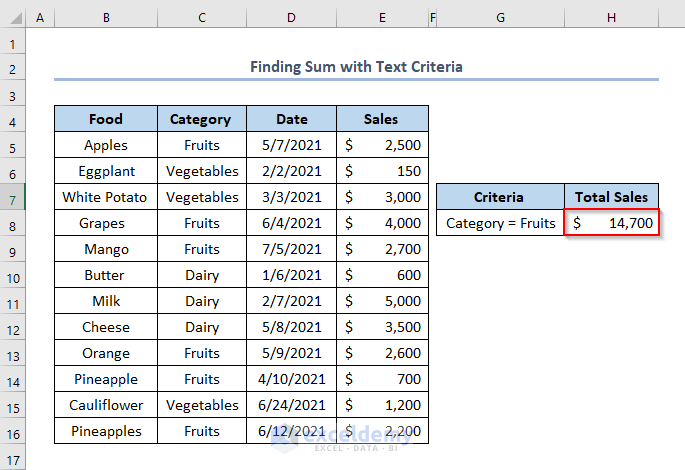The height and width of the screenshot is (470, 685).
Task: Select column H header
Action: pos(610,19)
